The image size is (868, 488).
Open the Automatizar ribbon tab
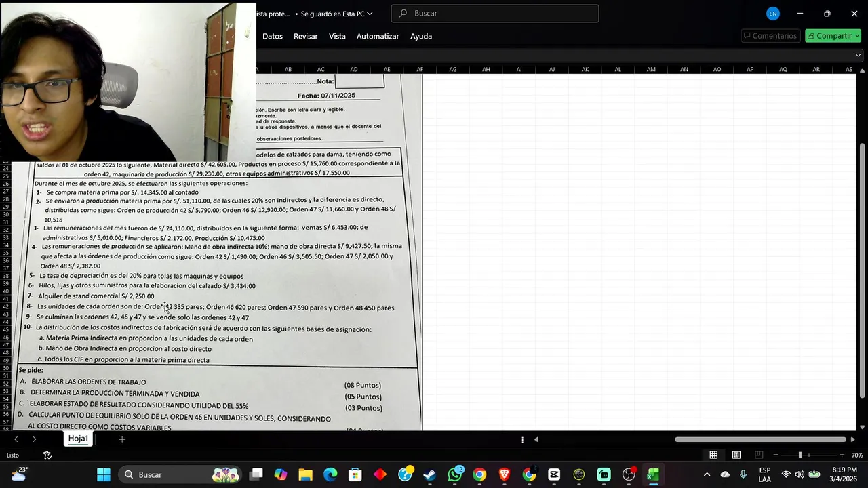pos(378,36)
